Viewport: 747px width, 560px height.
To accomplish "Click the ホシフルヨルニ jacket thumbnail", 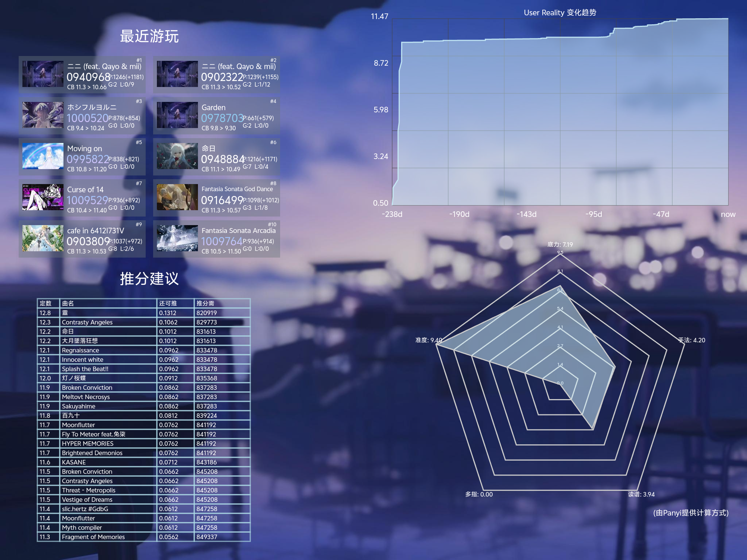I will pyautogui.click(x=43, y=115).
